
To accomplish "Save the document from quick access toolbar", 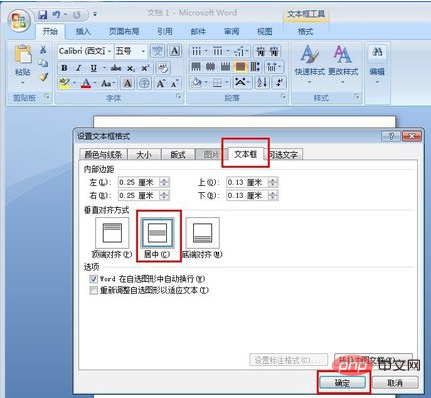I will tap(42, 15).
